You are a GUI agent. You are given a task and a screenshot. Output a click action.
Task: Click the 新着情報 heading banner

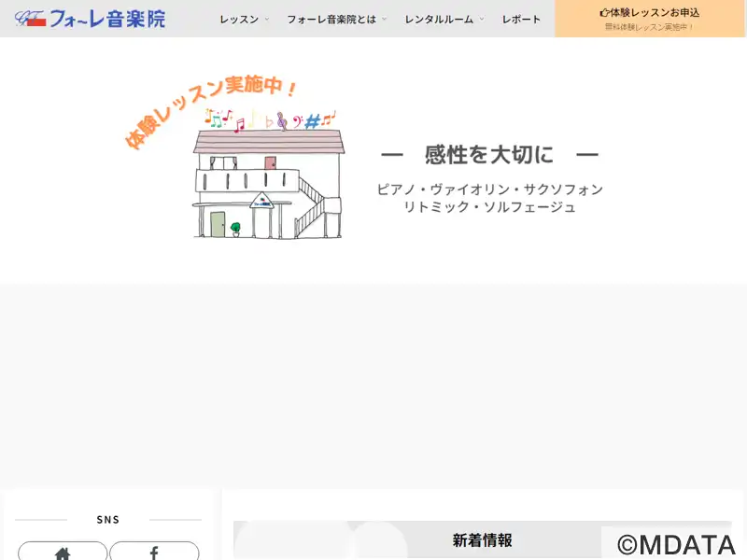482,539
